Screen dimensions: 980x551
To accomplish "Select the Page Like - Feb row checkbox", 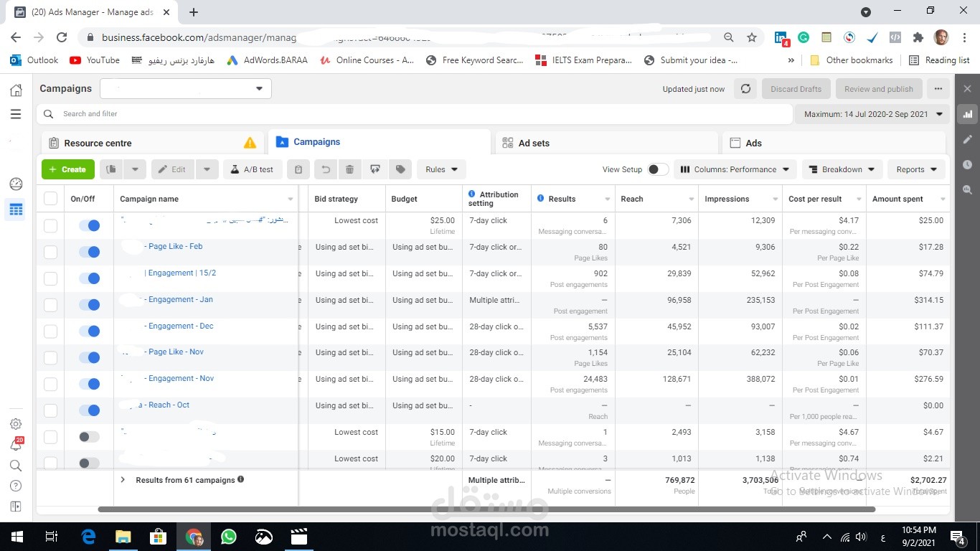I will (x=50, y=252).
